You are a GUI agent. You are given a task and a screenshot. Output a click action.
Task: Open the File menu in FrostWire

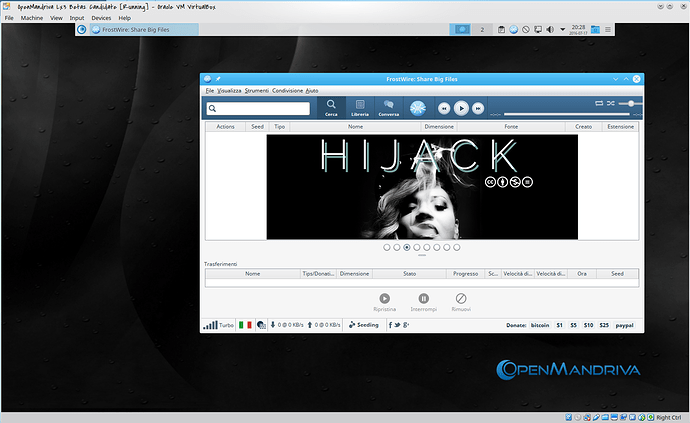click(x=209, y=91)
